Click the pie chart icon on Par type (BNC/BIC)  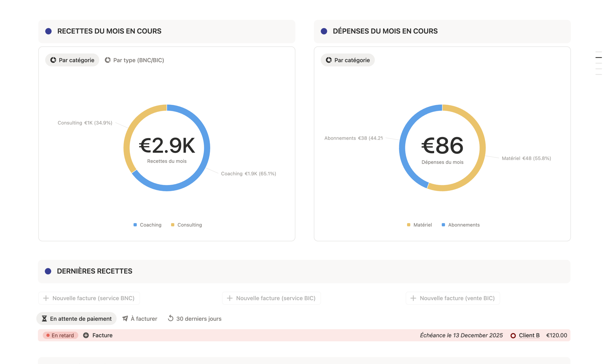click(x=108, y=60)
